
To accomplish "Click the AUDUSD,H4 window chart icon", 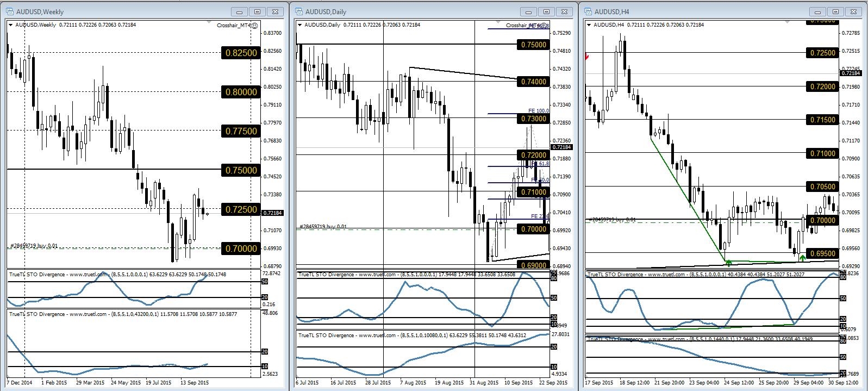I will click(x=588, y=11).
